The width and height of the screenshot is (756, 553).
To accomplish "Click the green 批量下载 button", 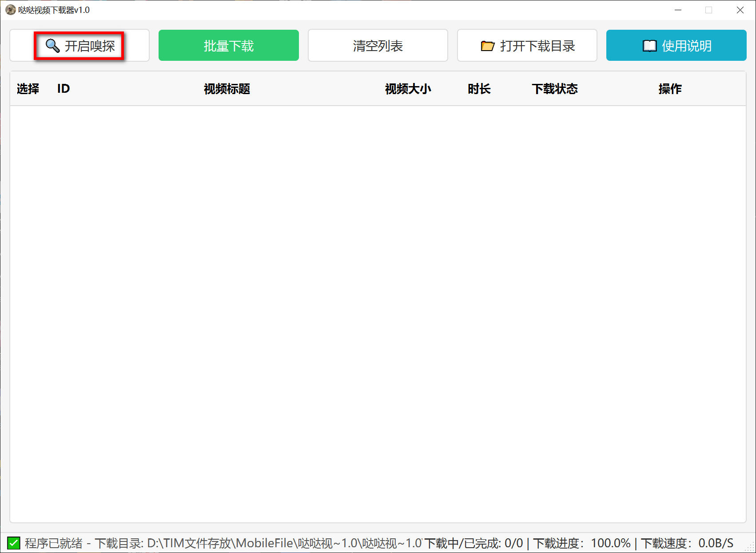I will point(229,45).
